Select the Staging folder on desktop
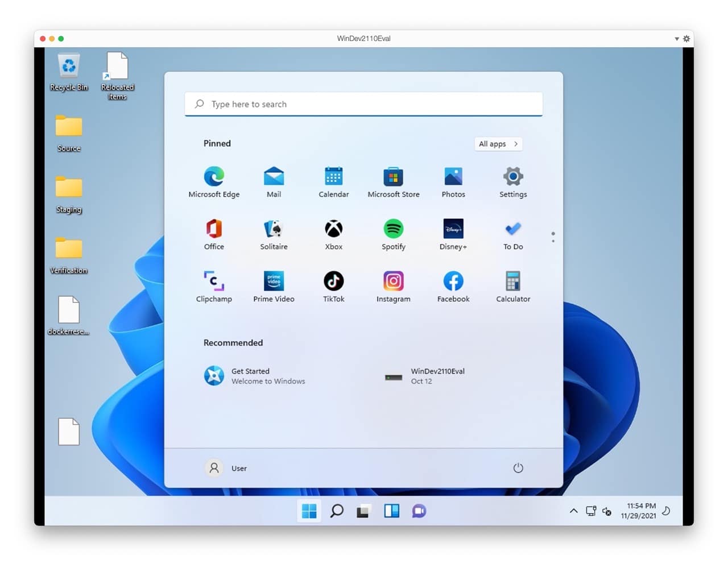Viewport: 728px width, 564px height. point(69,194)
